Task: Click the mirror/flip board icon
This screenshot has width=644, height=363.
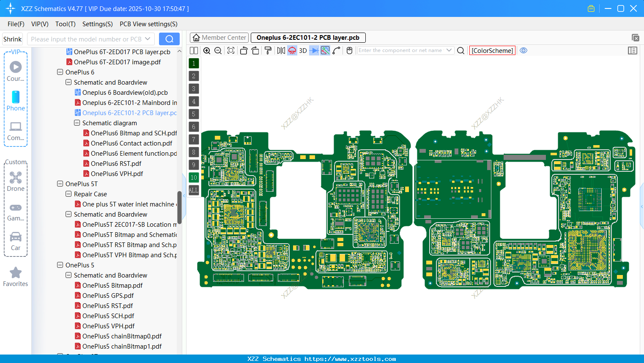Action: click(x=281, y=50)
